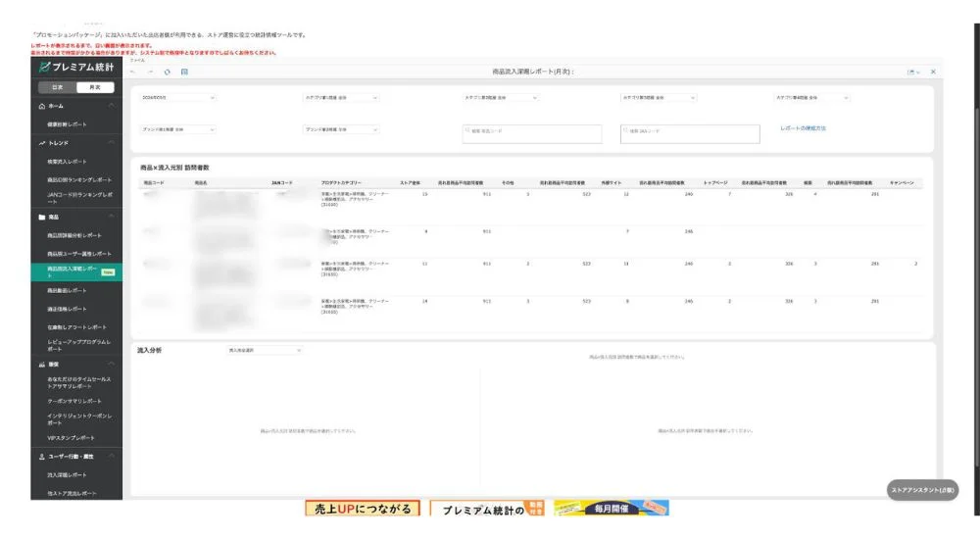Click the user icon next to ユーザー行動・属性
Screen dimensions: 980x539
pyautogui.click(x=42, y=457)
